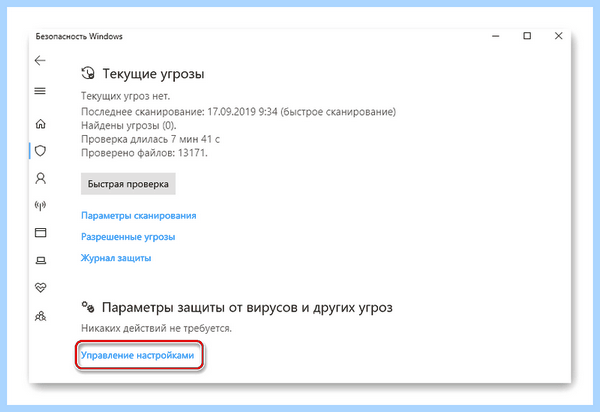The width and height of the screenshot is (600, 412).
Task: Close the Безопасность Windows window
Action: coord(559,36)
